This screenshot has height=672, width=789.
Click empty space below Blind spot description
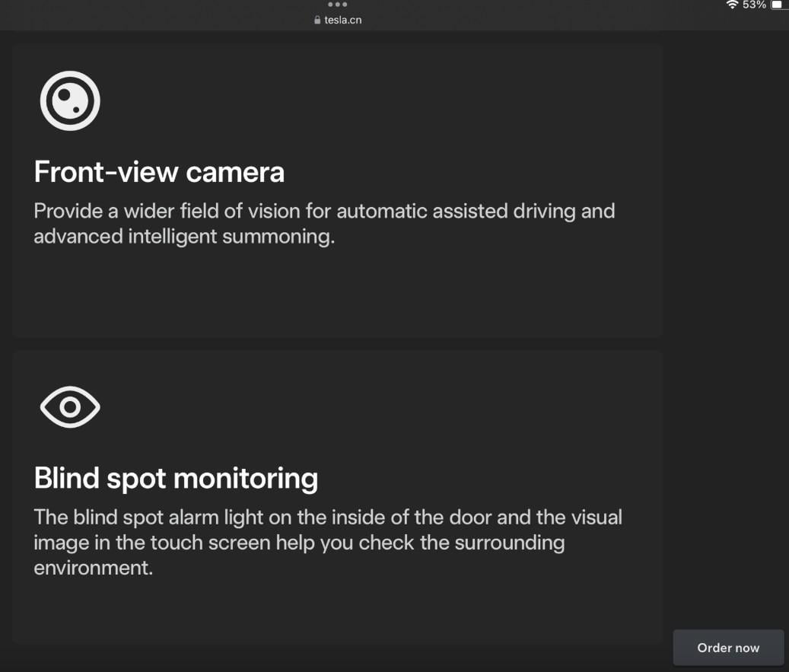337,609
